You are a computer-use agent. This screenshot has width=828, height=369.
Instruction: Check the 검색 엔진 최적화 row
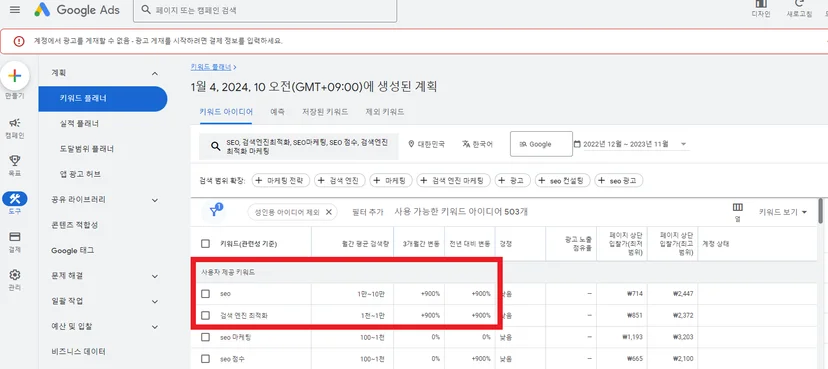(205, 316)
